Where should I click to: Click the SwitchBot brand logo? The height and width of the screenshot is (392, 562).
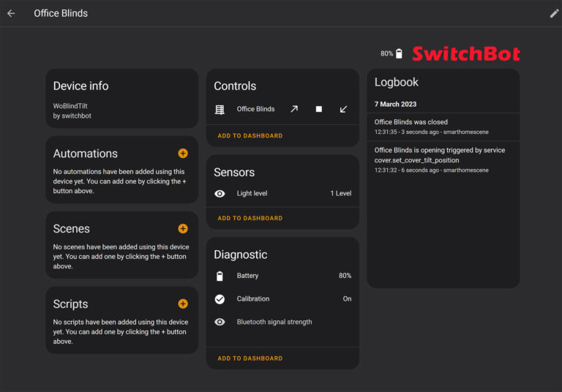pyautogui.click(x=466, y=53)
